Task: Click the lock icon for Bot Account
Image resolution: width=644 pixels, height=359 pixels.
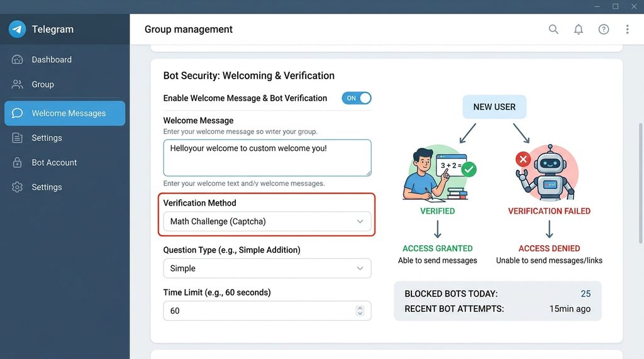Action: click(18, 162)
